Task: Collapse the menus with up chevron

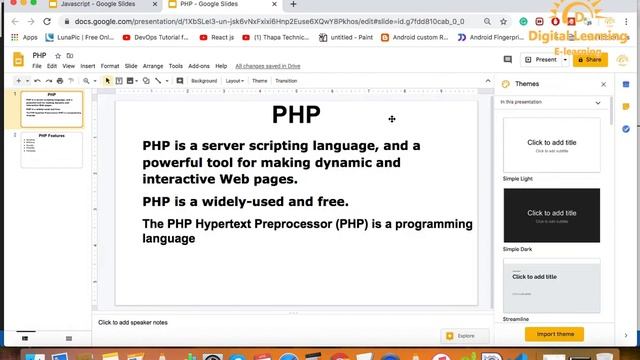Action: 488,81
